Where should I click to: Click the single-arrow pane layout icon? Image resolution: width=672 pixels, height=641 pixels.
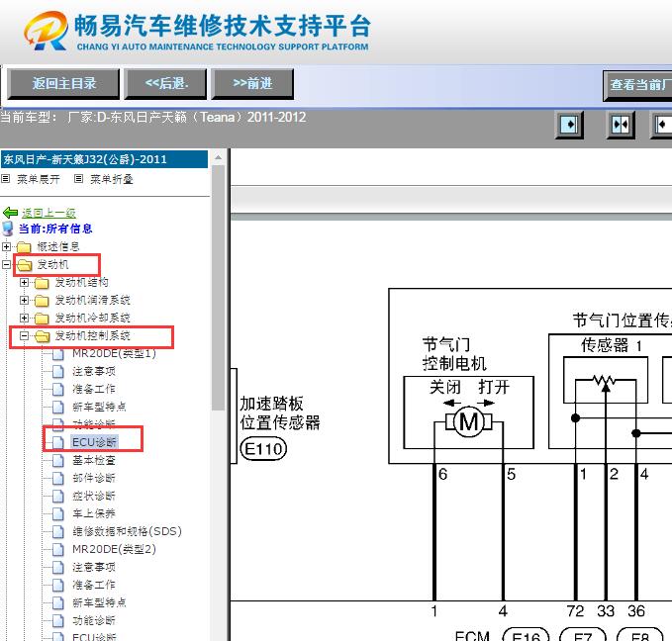(x=570, y=125)
